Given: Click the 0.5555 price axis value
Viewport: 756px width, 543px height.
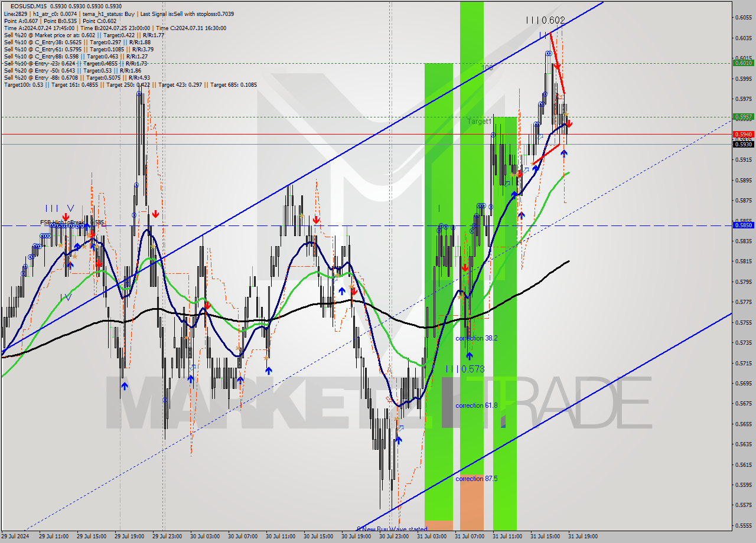Looking at the screenshot, I should point(744,525).
